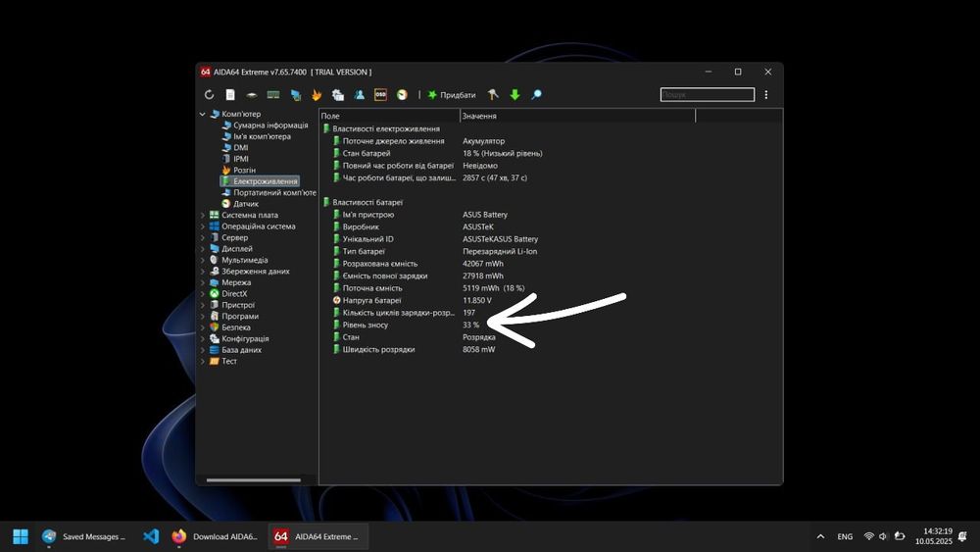Switch to Firefox Download AIDA64 window
Screen dimensions: 980x552
tap(215, 536)
